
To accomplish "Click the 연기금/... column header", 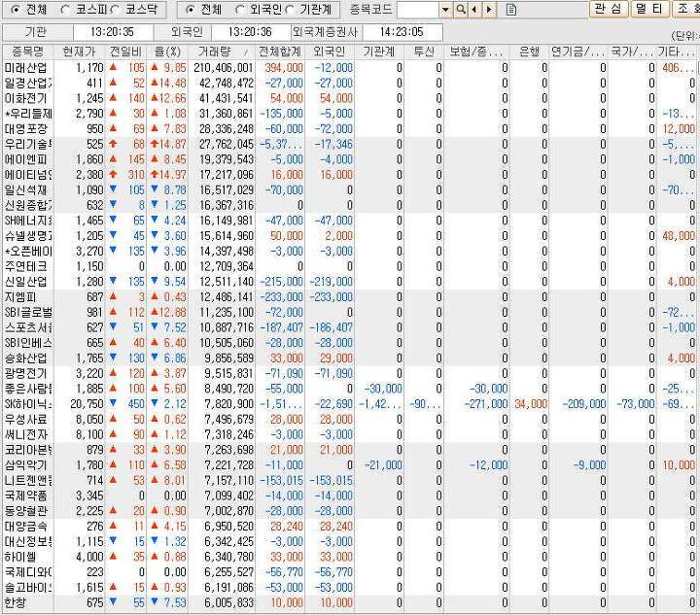I will tap(578, 51).
